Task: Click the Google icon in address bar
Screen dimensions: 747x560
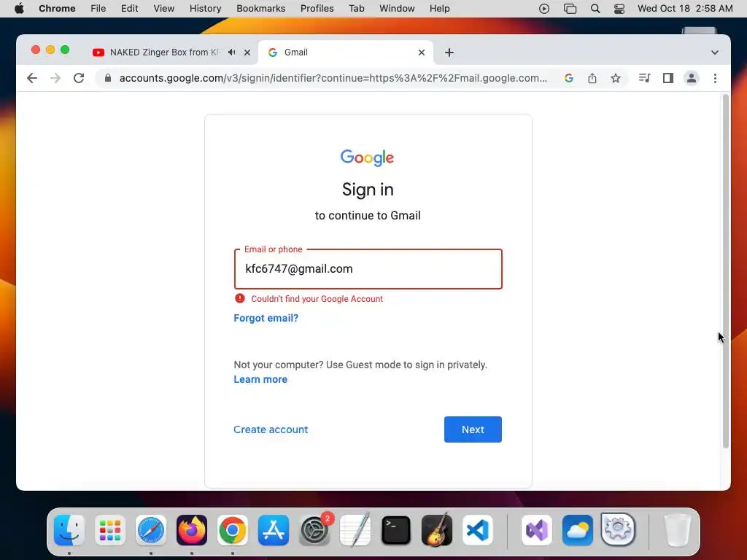Action: pos(569,78)
